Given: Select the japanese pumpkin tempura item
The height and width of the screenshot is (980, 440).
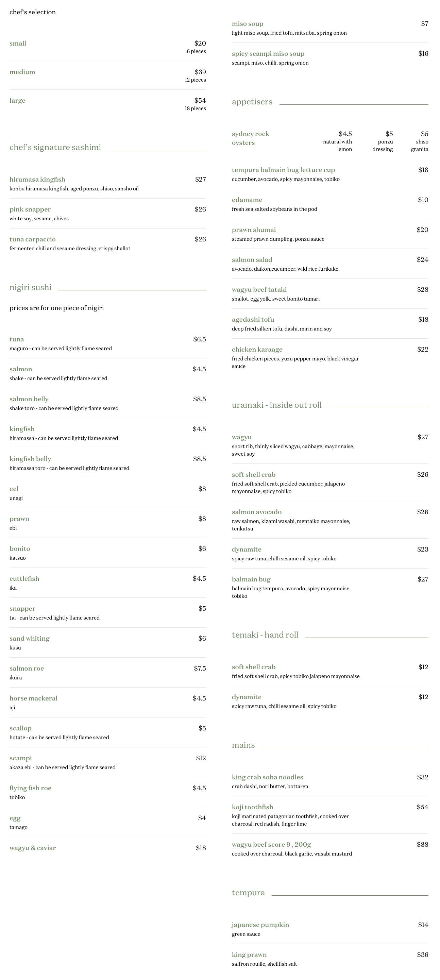Looking at the screenshot, I should coord(260,925).
